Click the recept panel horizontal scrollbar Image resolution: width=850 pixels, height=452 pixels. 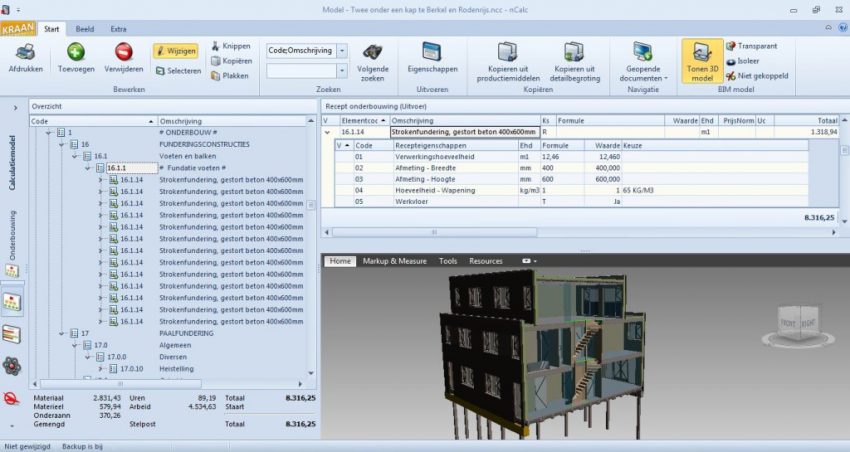434,233
